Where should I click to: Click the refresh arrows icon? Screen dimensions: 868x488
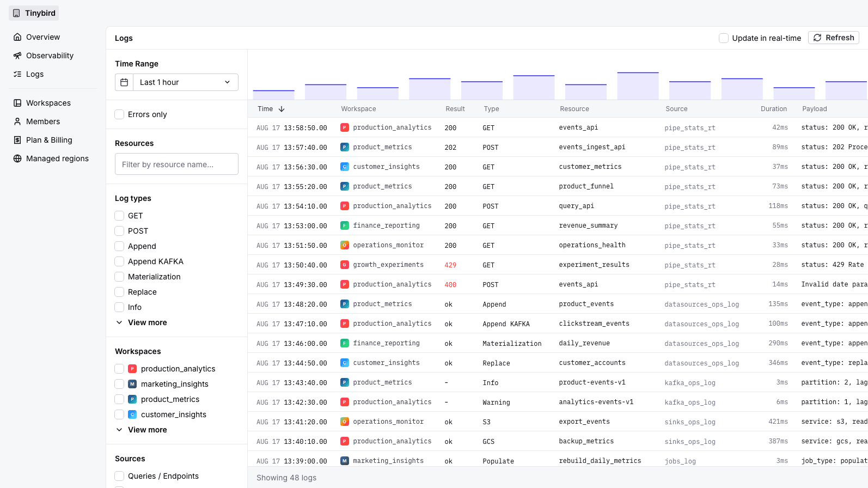[x=817, y=38]
